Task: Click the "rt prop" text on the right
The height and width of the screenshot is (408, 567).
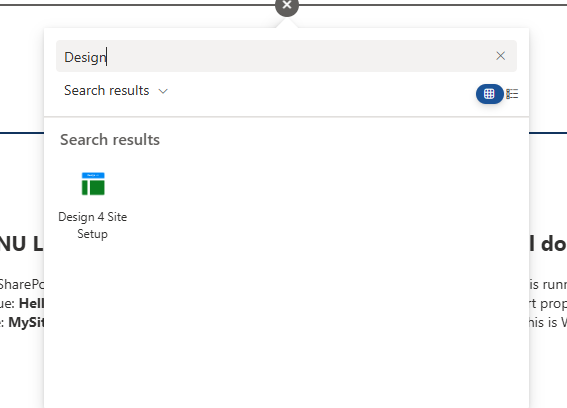Action: [x=548, y=303]
